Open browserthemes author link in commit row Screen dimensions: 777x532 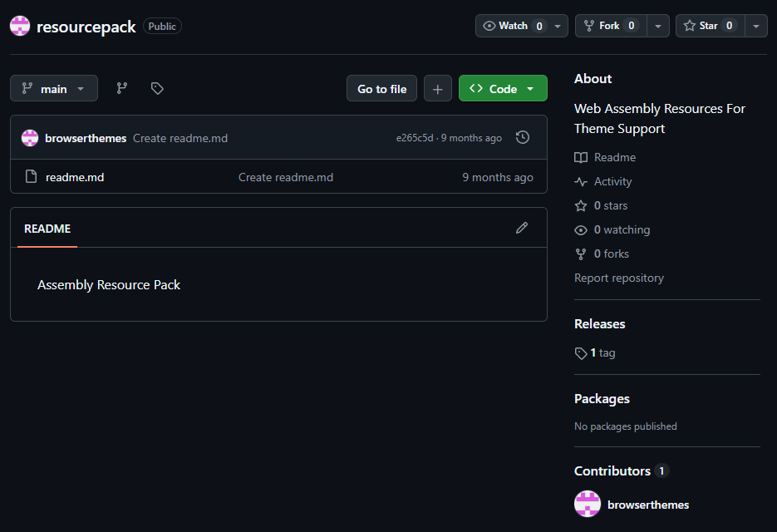tap(86, 138)
